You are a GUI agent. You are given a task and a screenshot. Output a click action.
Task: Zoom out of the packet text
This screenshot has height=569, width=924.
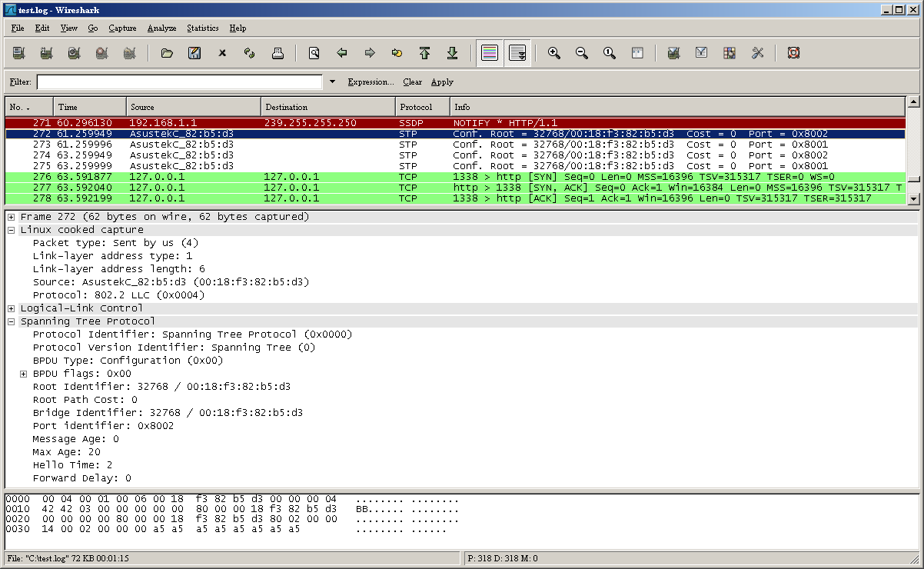[x=582, y=53]
